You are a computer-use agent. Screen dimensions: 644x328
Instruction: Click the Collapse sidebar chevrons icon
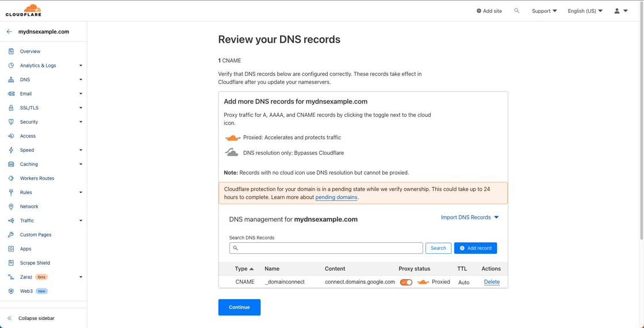[x=9, y=318]
